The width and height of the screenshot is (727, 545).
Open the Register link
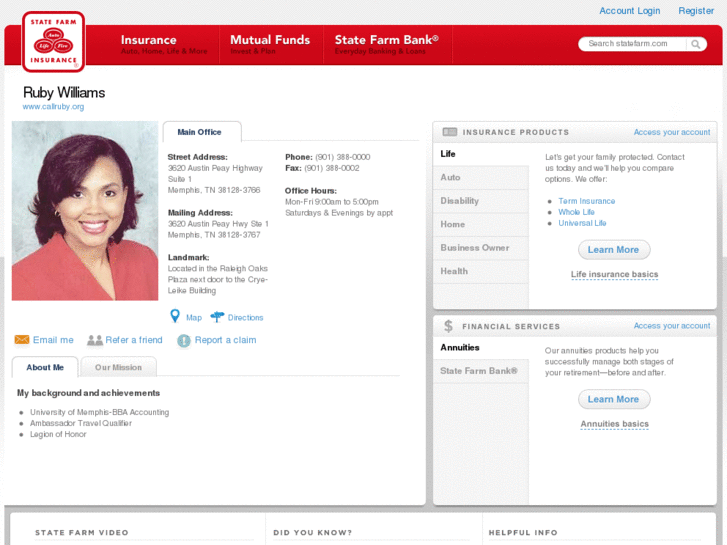click(x=696, y=11)
